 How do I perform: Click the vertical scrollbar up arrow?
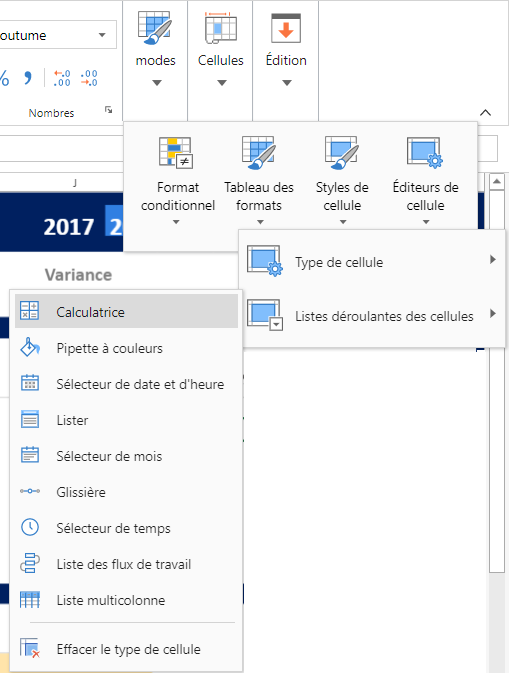[x=497, y=182]
